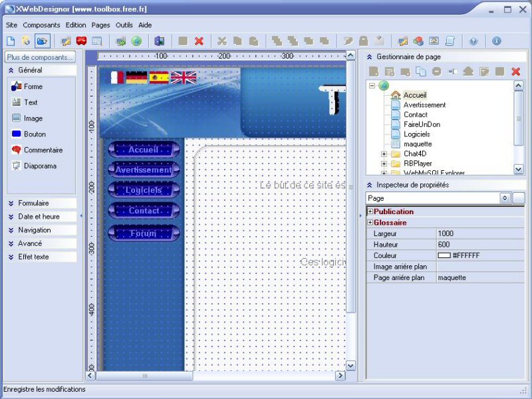The image size is (532, 399).
Task: Add the Forme shape component
Action: coord(27,86)
